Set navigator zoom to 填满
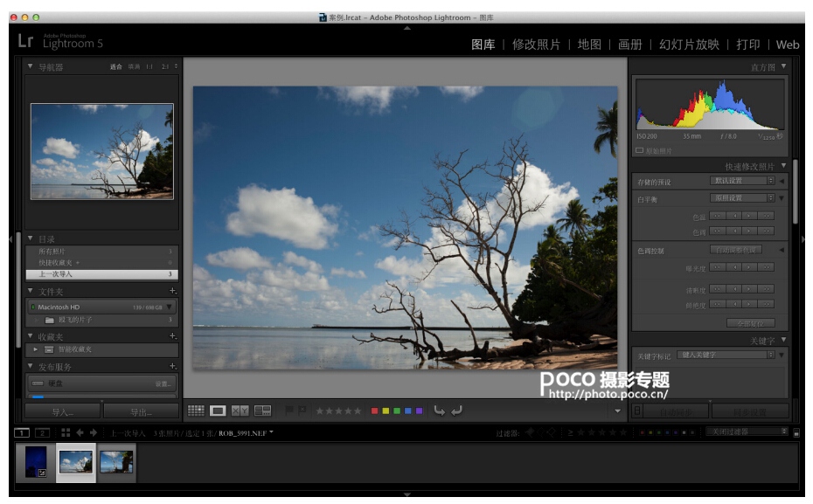 [x=135, y=66]
